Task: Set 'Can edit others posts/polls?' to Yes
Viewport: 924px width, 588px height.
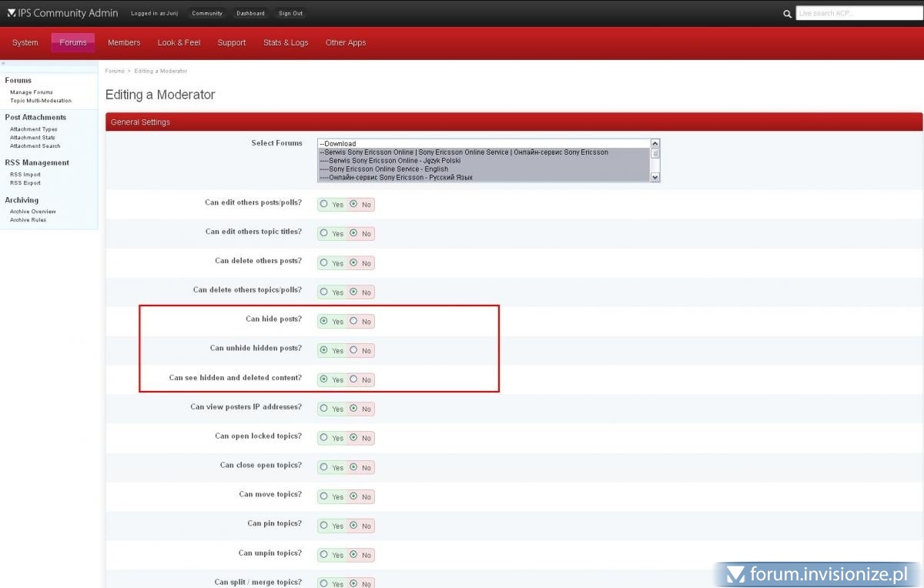Action: point(324,204)
